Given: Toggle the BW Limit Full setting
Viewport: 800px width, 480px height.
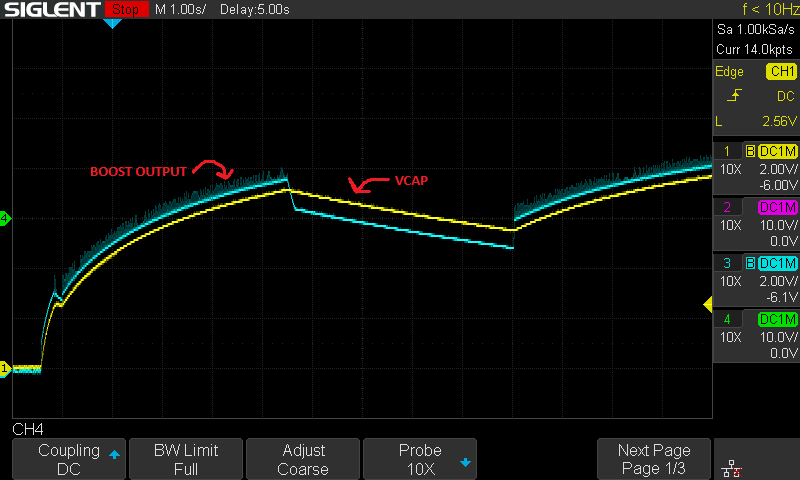Looking at the screenshot, I should (186, 459).
